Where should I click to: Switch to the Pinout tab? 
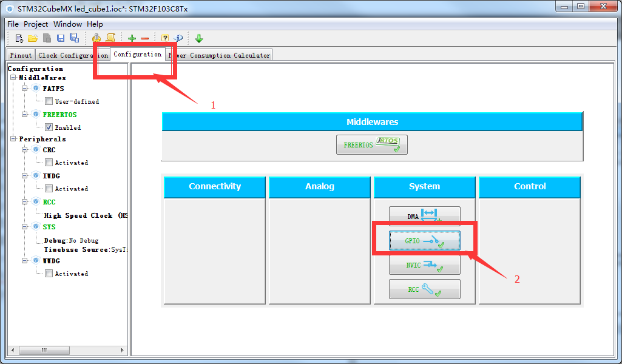[20, 55]
